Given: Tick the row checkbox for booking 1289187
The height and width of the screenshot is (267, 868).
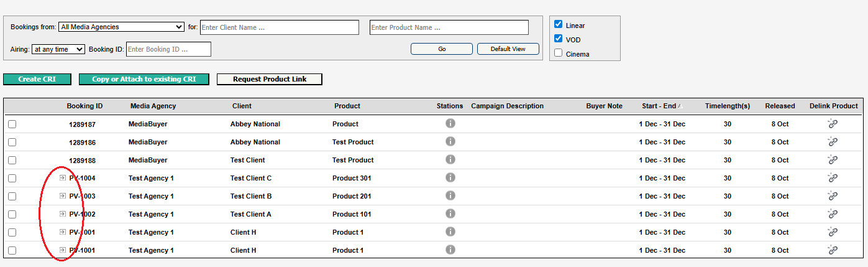Looking at the screenshot, I should pyautogui.click(x=12, y=124).
